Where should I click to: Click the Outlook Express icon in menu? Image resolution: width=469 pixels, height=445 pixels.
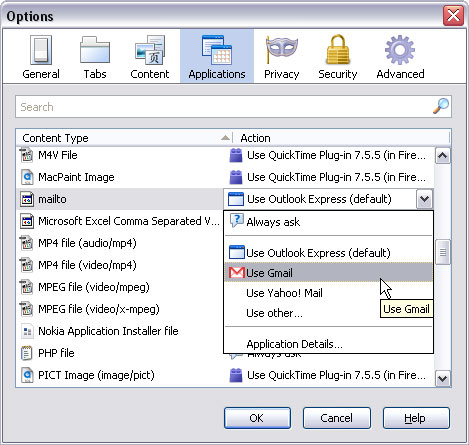237,252
